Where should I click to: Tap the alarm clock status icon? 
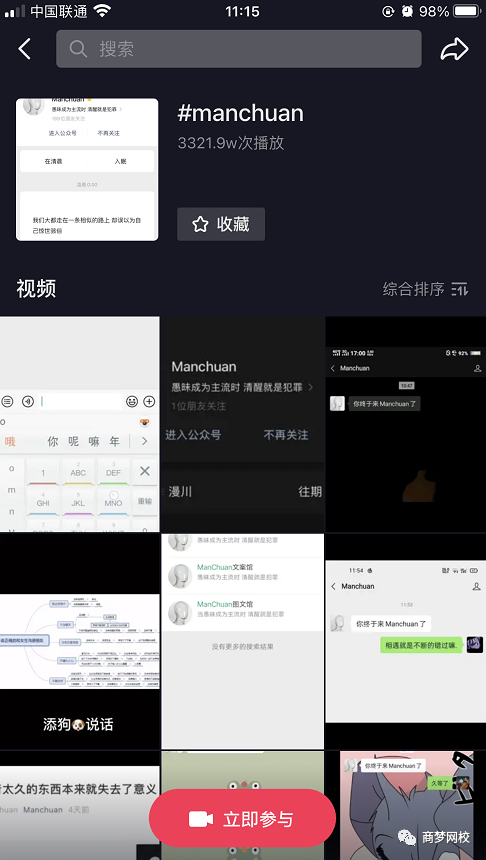[x=406, y=10]
